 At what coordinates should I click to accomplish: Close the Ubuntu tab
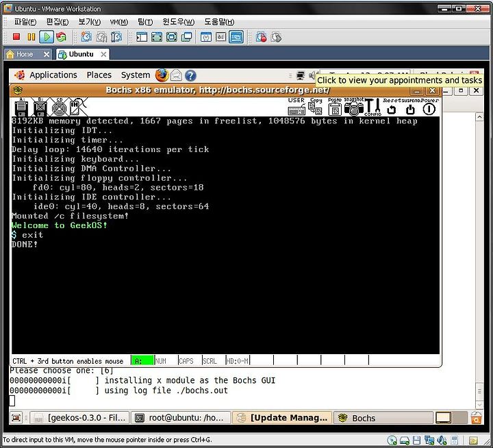pyautogui.click(x=103, y=54)
